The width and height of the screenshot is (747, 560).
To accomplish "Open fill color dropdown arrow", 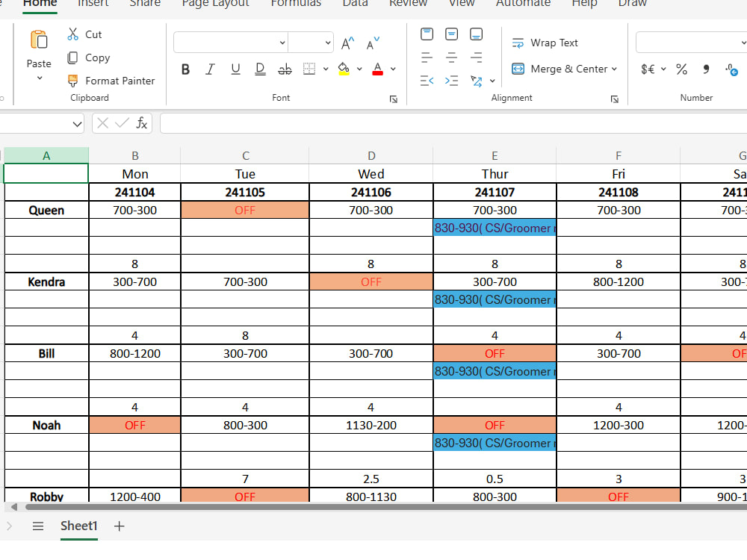I will pyautogui.click(x=359, y=69).
